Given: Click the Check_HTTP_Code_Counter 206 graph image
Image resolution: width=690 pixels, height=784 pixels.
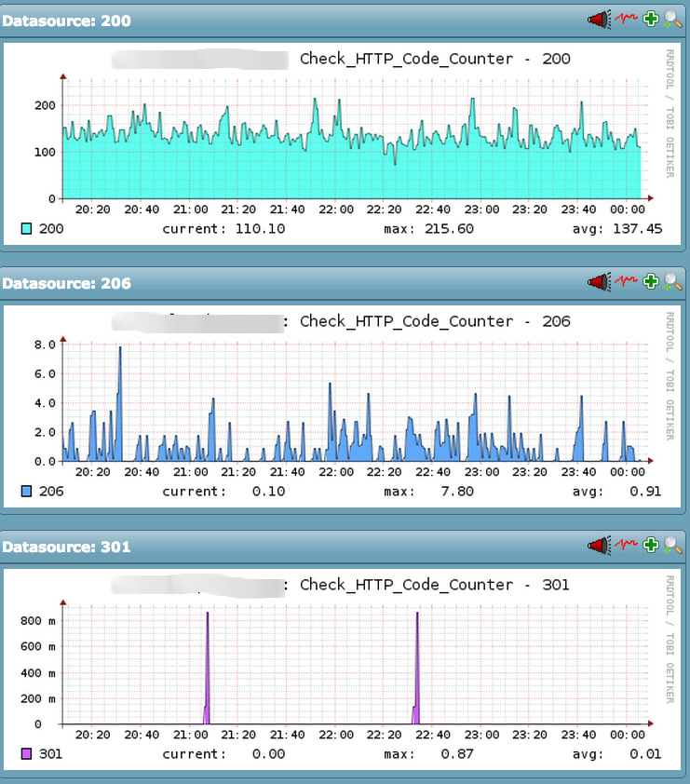Looking at the screenshot, I should (342, 406).
